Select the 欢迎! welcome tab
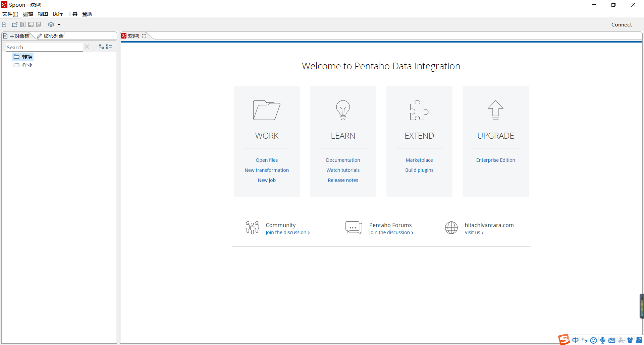This screenshot has width=644, height=345. coord(133,36)
